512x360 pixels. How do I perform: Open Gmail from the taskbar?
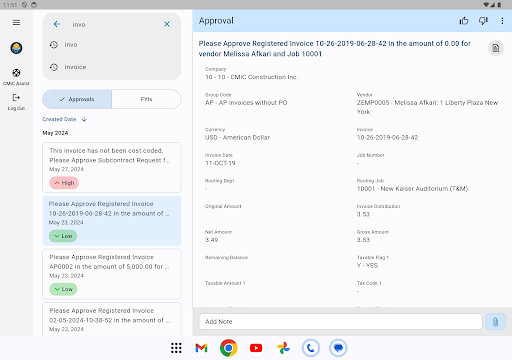201,348
